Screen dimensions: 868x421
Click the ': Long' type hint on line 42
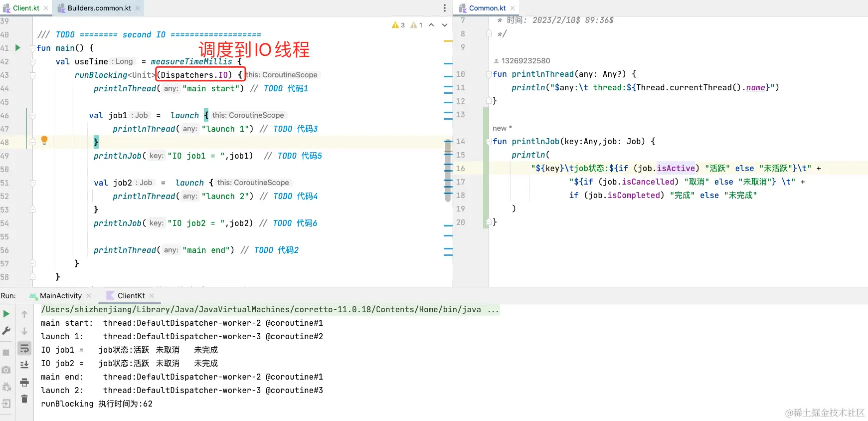123,61
